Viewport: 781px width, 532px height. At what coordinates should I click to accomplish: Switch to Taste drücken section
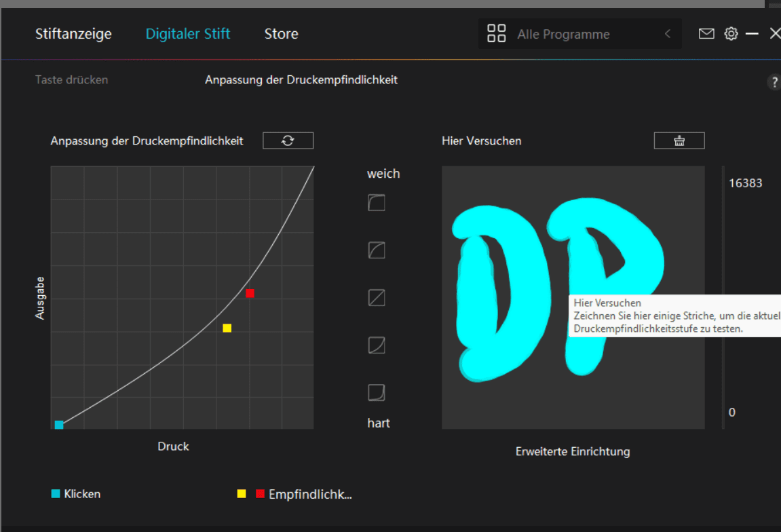click(x=71, y=79)
